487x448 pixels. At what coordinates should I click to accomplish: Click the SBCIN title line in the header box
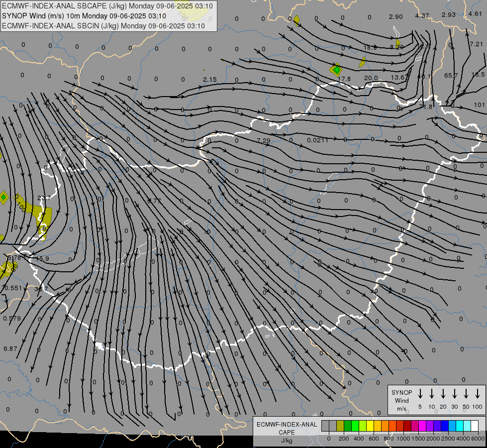[103, 26]
